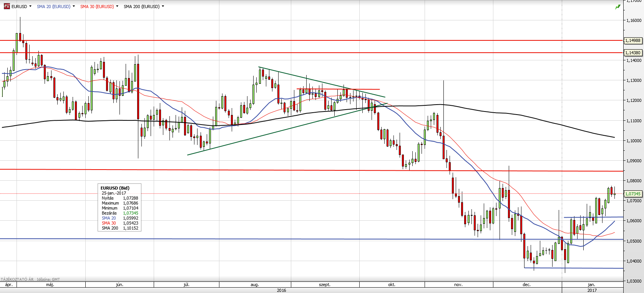This screenshot has height=293, width=644.
Task: Click the 1,10000 price axis label
Action: pos(634,141)
